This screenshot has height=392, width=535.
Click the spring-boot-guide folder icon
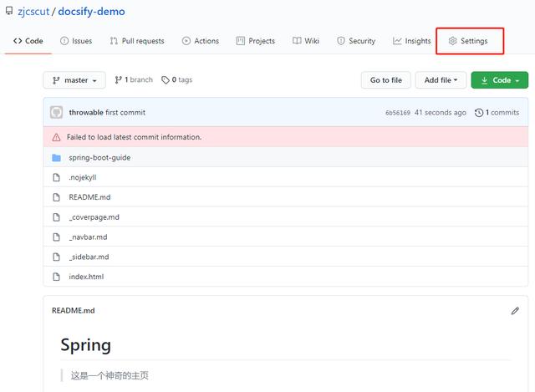click(x=56, y=158)
